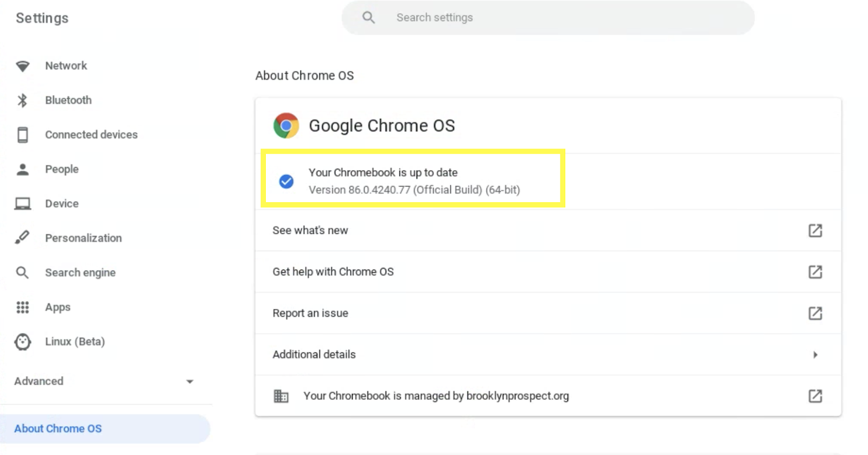
Task: Open external link icon for Report an issue
Action: [815, 313]
